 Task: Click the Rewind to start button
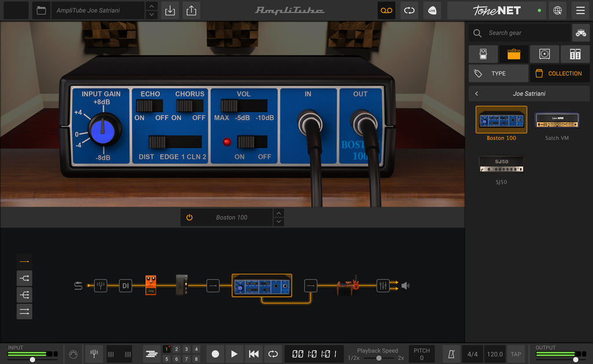(254, 354)
